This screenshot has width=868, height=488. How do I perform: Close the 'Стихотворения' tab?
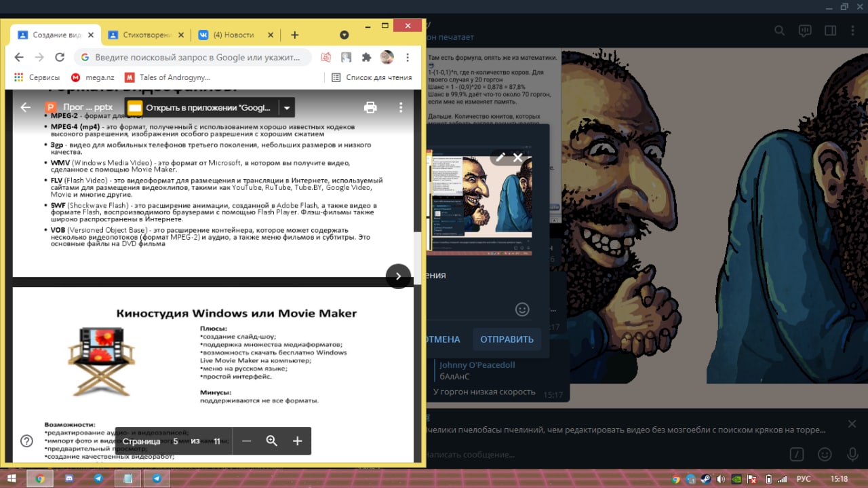[180, 35]
